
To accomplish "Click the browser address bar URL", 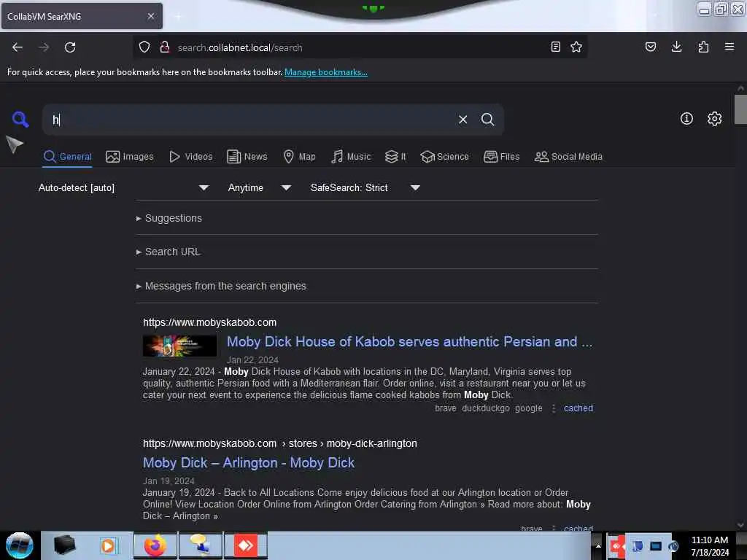I will click(240, 47).
